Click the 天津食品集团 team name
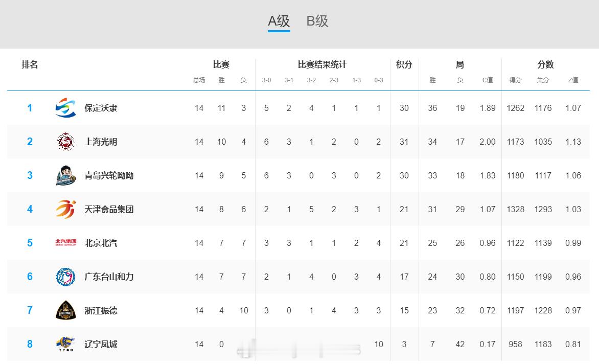599x364 pixels. coord(109,209)
